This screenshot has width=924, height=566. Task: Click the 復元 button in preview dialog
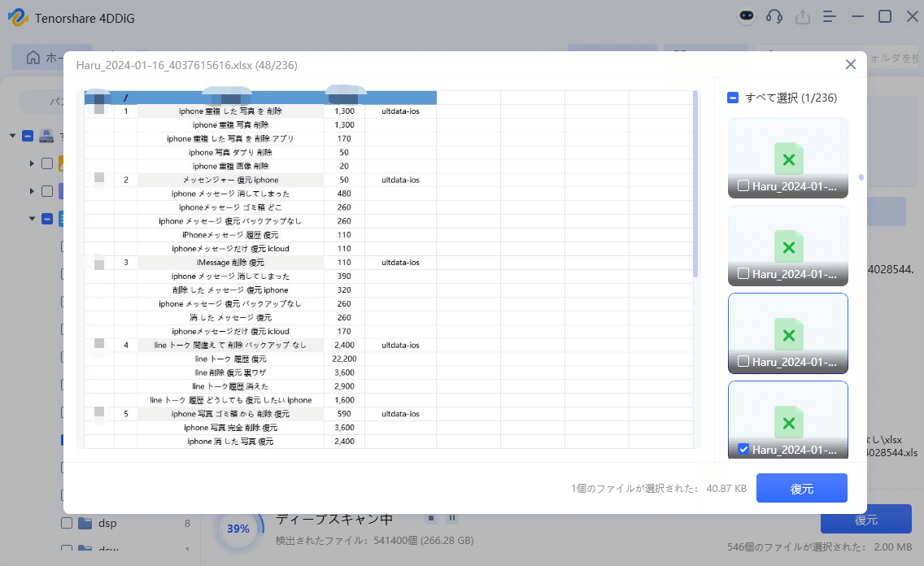801,488
